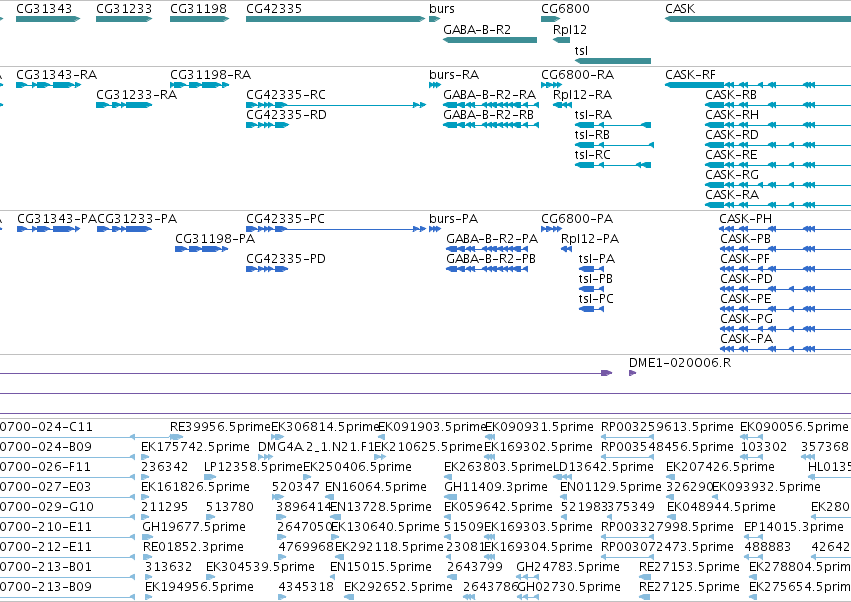This screenshot has height=602, width=851.
Task: Click the burs-PA protein label
Action: [454, 219]
